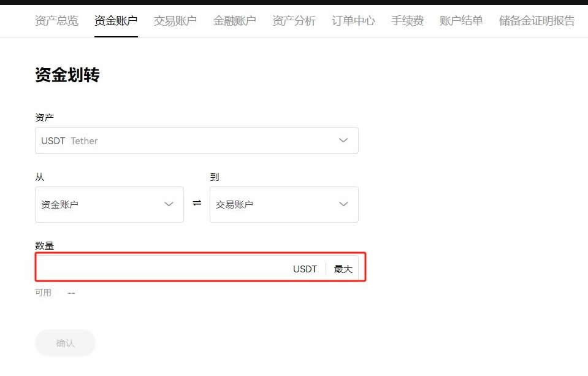Open the 金融账户 tab
The image size is (588, 376).
point(234,19)
